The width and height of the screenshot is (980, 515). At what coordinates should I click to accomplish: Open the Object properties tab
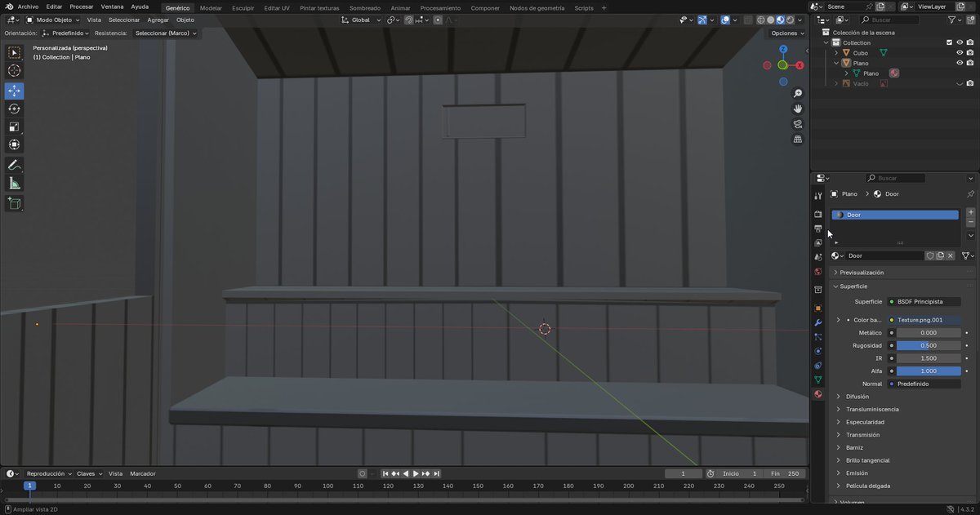coord(817,309)
